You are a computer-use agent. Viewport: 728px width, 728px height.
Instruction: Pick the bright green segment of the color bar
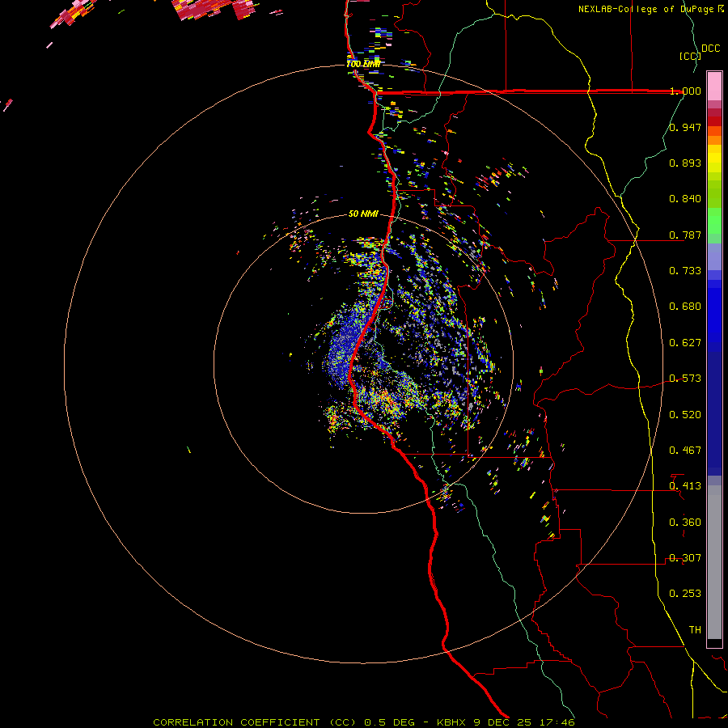click(714, 221)
